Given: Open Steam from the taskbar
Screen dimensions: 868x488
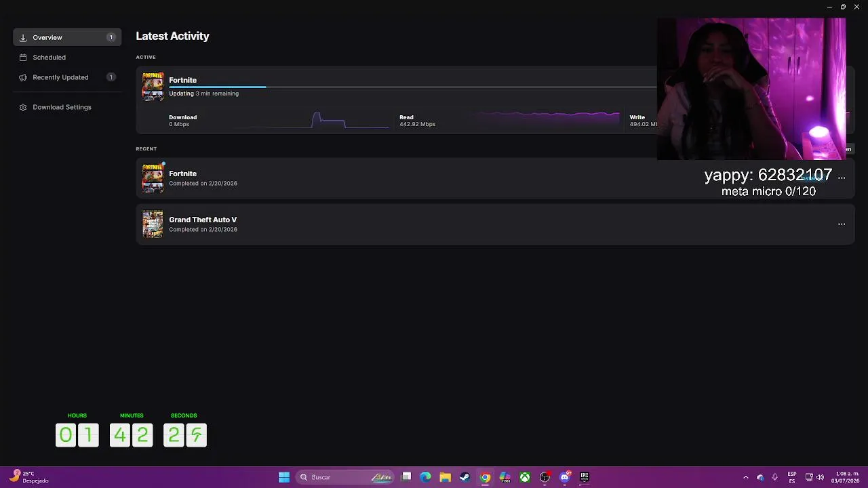Looking at the screenshot, I should pyautogui.click(x=465, y=477).
